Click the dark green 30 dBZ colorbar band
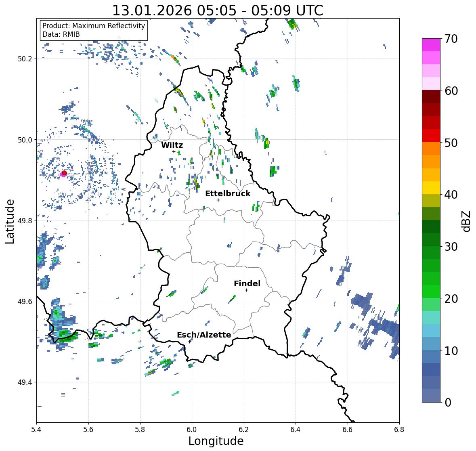The image size is (476, 451). tap(431, 239)
